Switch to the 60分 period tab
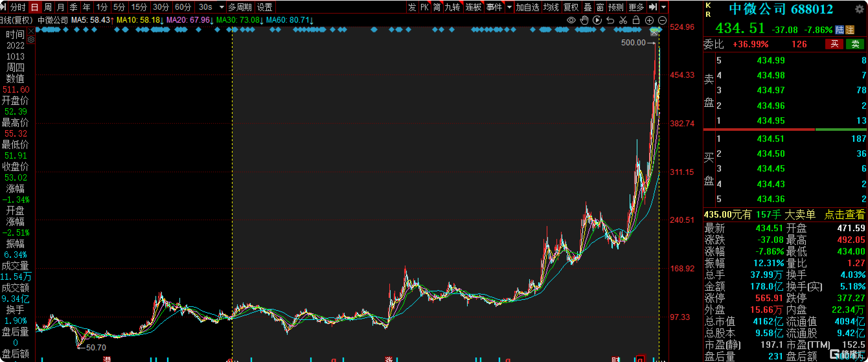This screenshot has width=868, height=362. click(183, 7)
